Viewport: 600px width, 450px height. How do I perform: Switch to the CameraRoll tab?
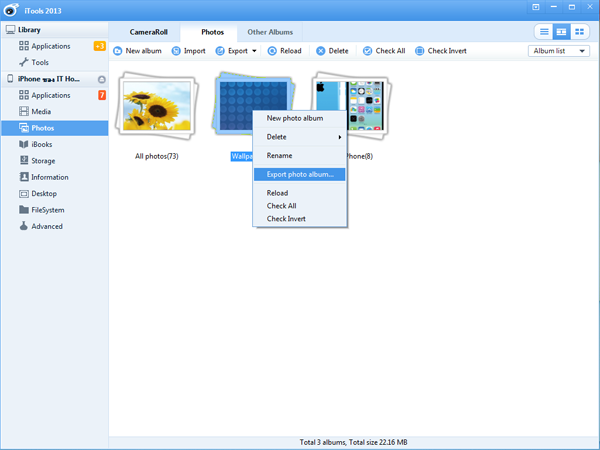[x=148, y=32]
